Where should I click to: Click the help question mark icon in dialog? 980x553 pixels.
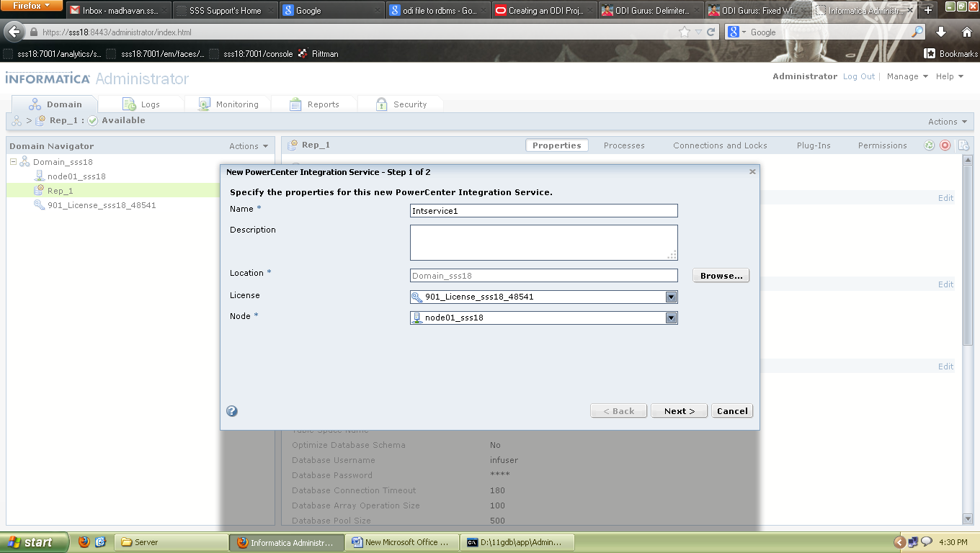pyautogui.click(x=232, y=411)
